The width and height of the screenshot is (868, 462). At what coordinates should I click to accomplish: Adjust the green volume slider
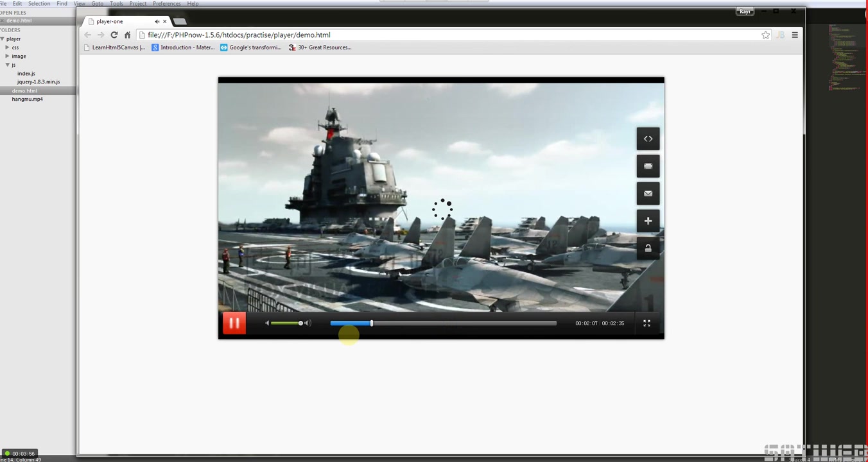point(286,323)
